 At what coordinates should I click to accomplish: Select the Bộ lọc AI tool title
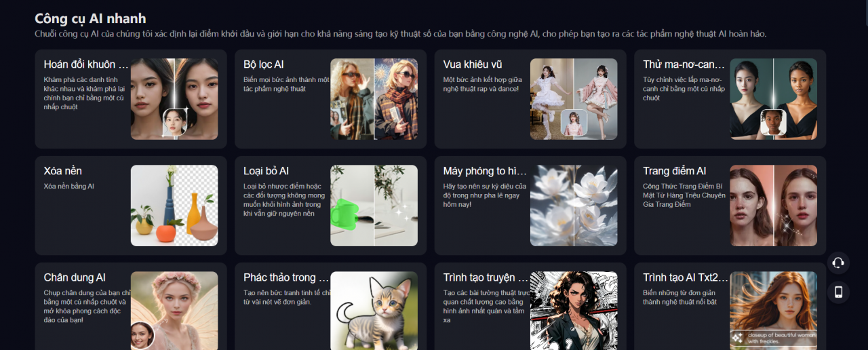264,64
